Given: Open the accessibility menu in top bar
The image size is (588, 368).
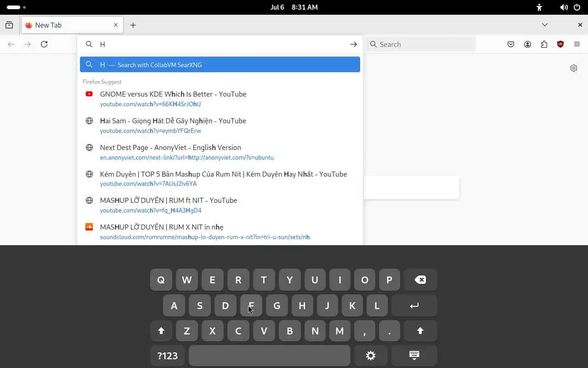Looking at the screenshot, I should pos(539,7).
